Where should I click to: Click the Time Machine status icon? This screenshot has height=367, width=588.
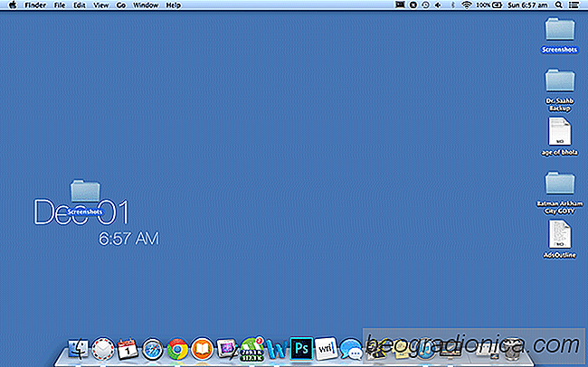click(x=425, y=5)
